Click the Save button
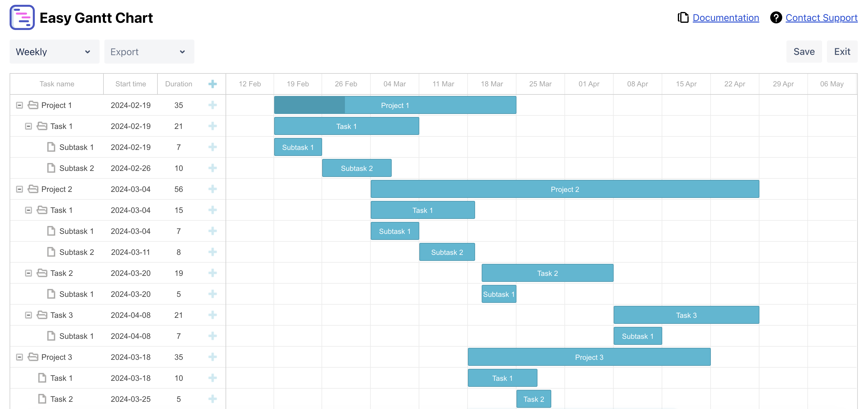 [804, 51]
